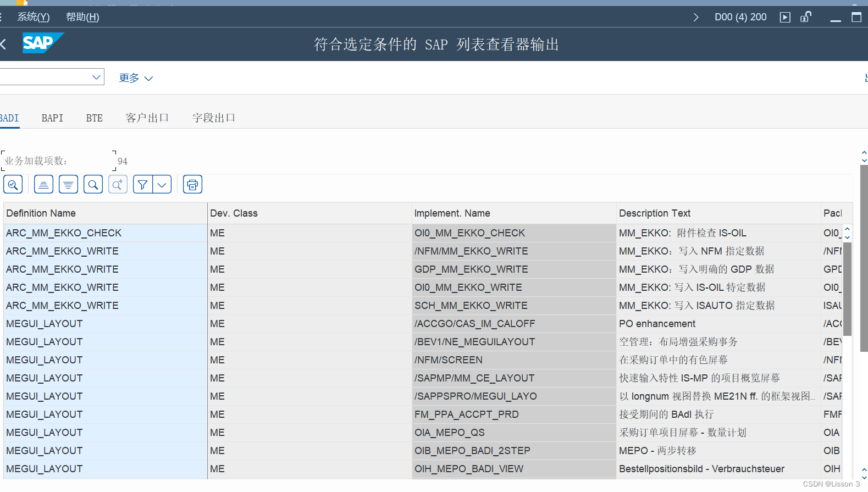
Task: Open the 帮助(H) menu
Action: 82,17
